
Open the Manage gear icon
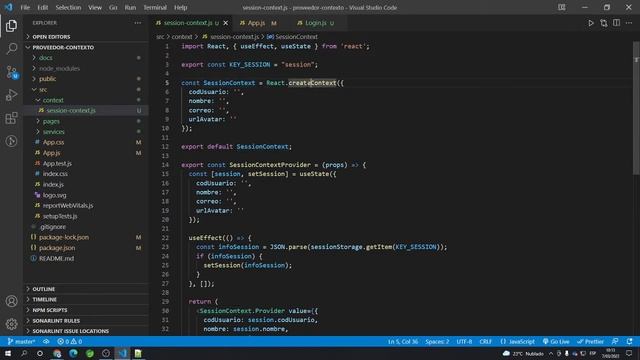click(x=11, y=324)
